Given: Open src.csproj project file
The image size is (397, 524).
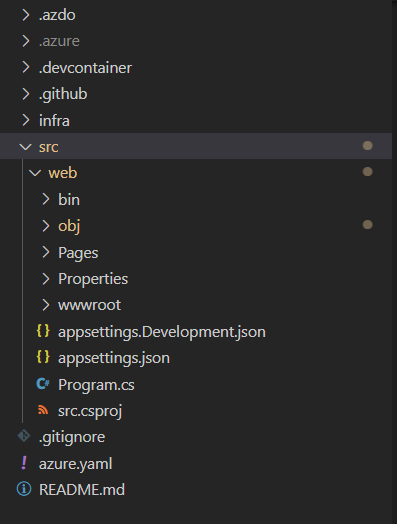Looking at the screenshot, I should pos(90,411).
